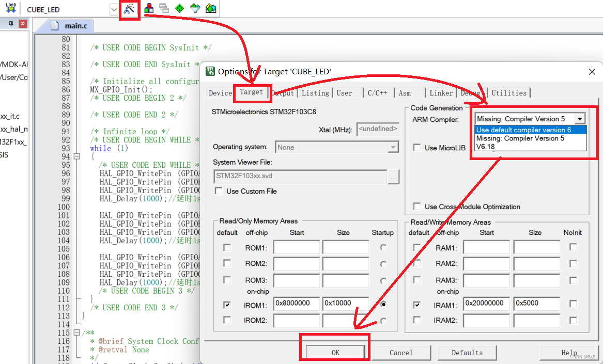
Task: Switch to the Listing tab
Action: click(315, 93)
